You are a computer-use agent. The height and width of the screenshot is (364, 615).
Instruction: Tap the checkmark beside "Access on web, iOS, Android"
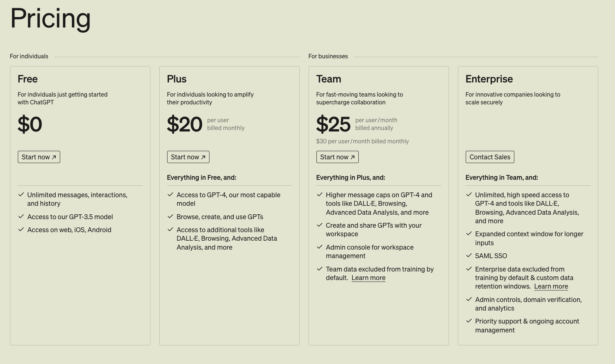(21, 230)
